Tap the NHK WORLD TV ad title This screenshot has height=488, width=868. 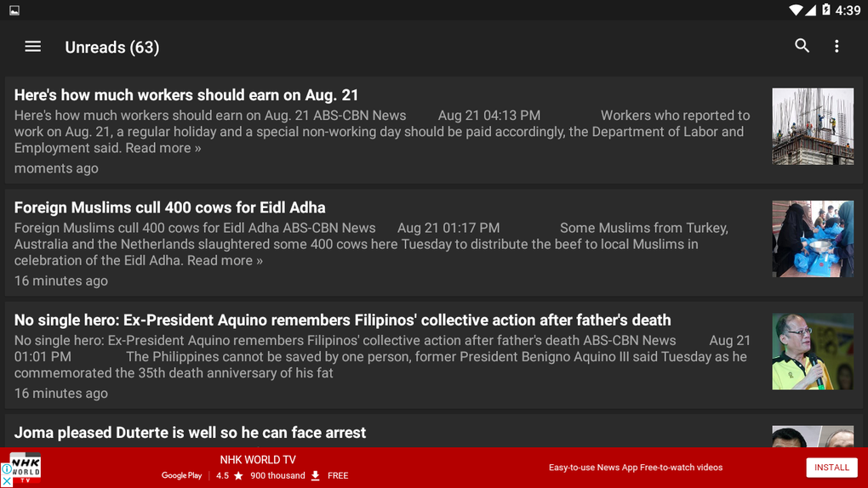click(x=258, y=460)
